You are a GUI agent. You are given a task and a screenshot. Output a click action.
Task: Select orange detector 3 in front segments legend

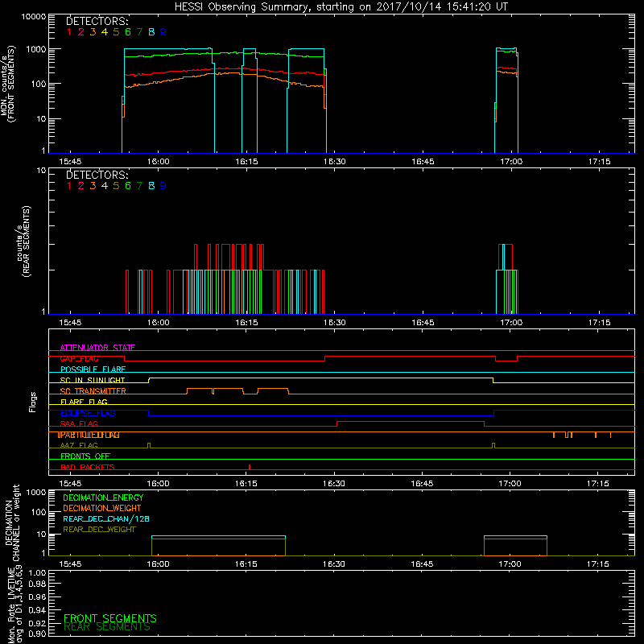(x=93, y=32)
